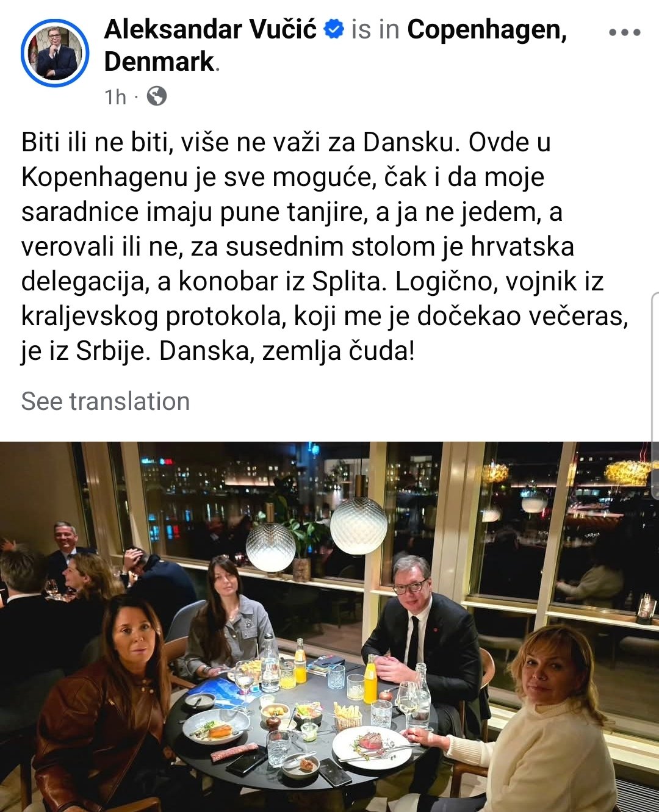Tap the orange juice bottle in the photo

pyautogui.click(x=370, y=679)
